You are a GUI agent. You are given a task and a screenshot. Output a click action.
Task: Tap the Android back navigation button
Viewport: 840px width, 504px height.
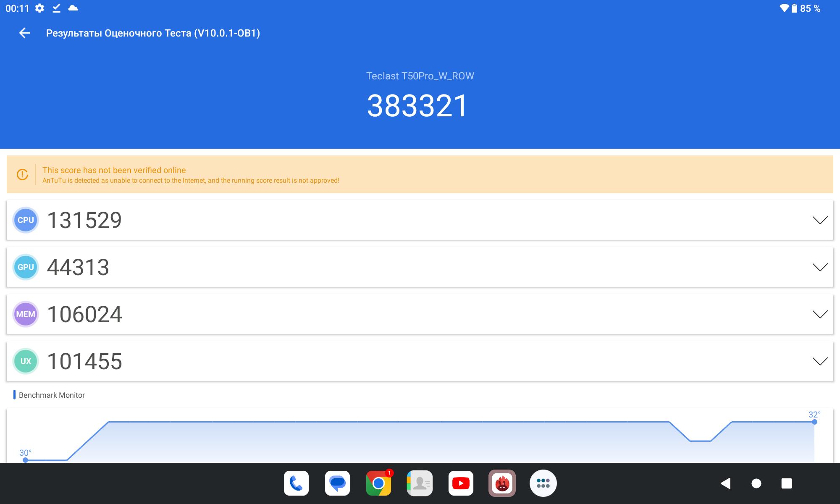pyautogui.click(x=725, y=483)
